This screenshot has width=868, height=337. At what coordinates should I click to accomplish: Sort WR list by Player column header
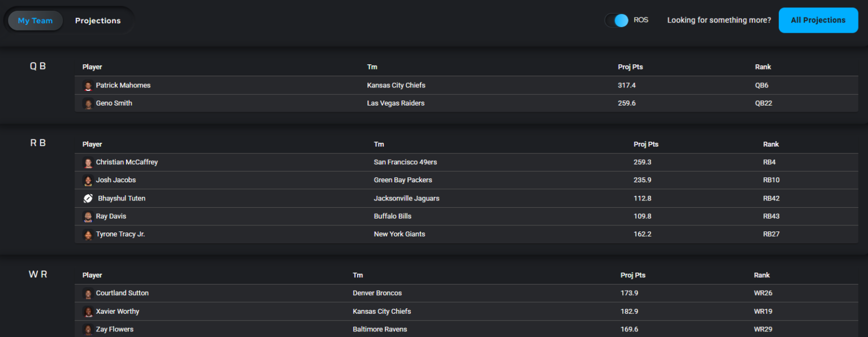tap(92, 275)
